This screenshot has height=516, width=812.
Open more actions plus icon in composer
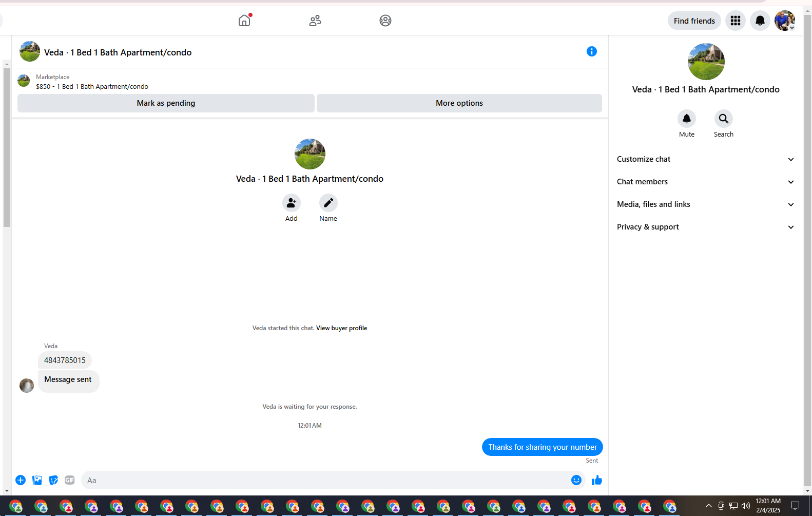tap(21, 480)
